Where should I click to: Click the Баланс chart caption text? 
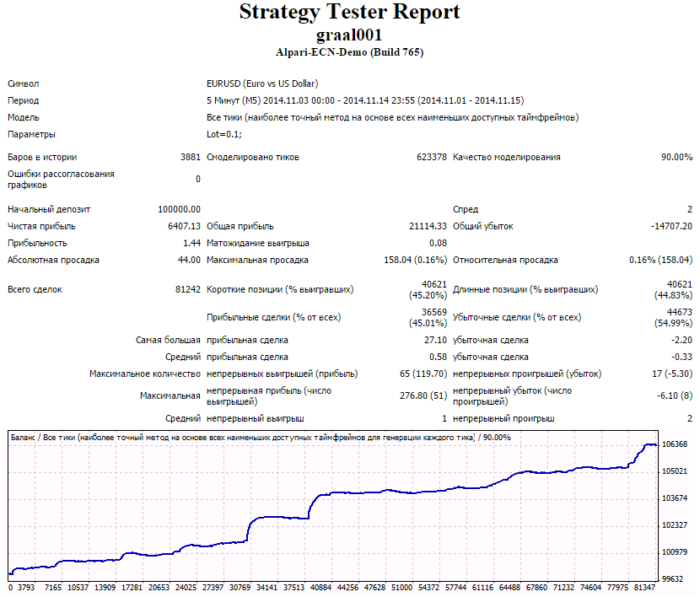(x=261, y=438)
